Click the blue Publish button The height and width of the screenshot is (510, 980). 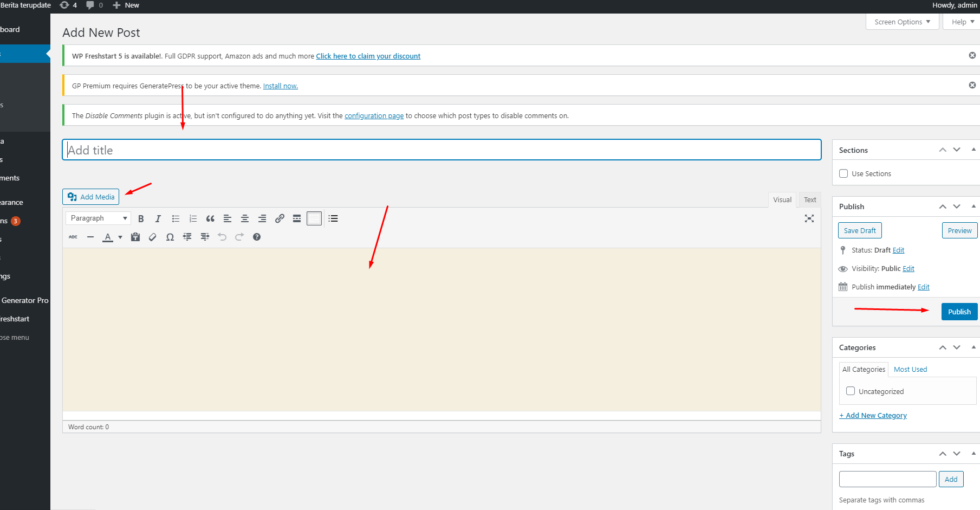tap(959, 312)
